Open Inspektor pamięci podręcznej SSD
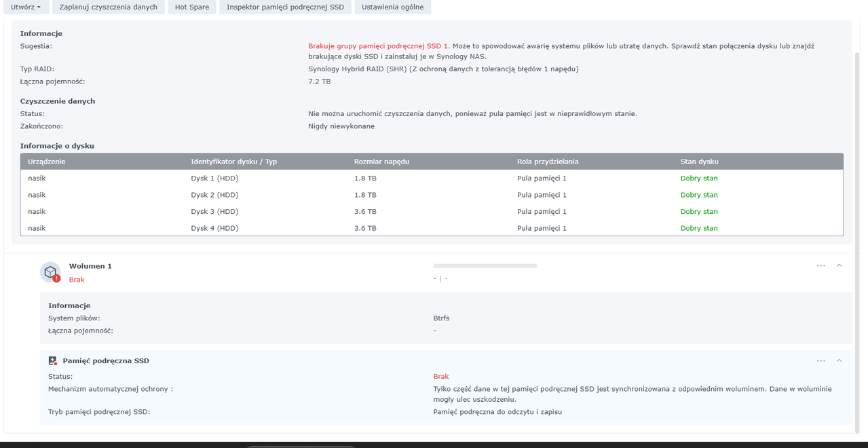This screenshot has height=448, width=868. [285, 7]
